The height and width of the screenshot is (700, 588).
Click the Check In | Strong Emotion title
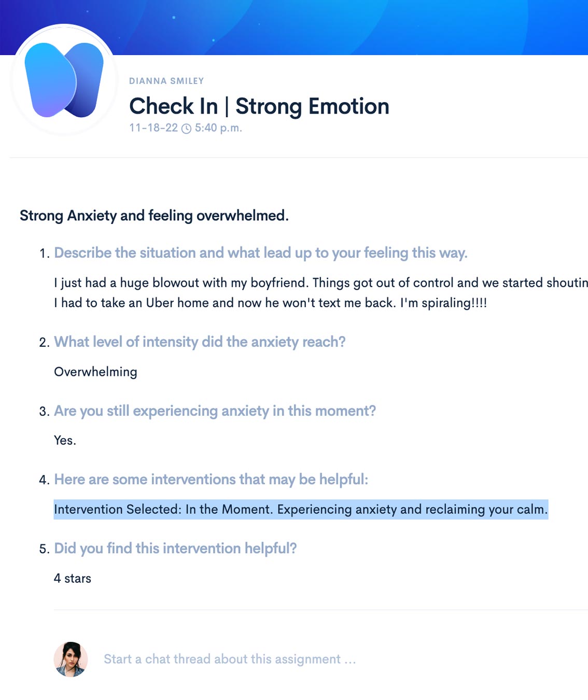click(259, 106)
